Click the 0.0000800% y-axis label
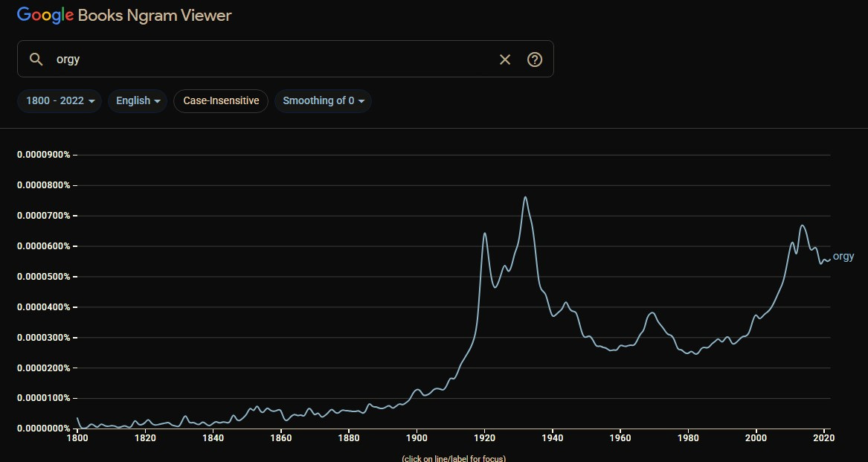 44,185
